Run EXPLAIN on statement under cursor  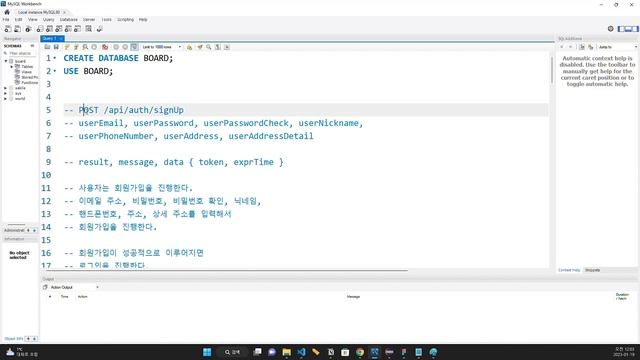tap(85, 47)
